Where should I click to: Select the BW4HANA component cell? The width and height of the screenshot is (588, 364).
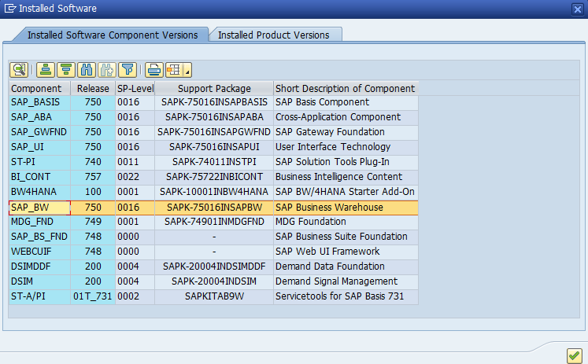pyautogui.click(x=39, y=192)
